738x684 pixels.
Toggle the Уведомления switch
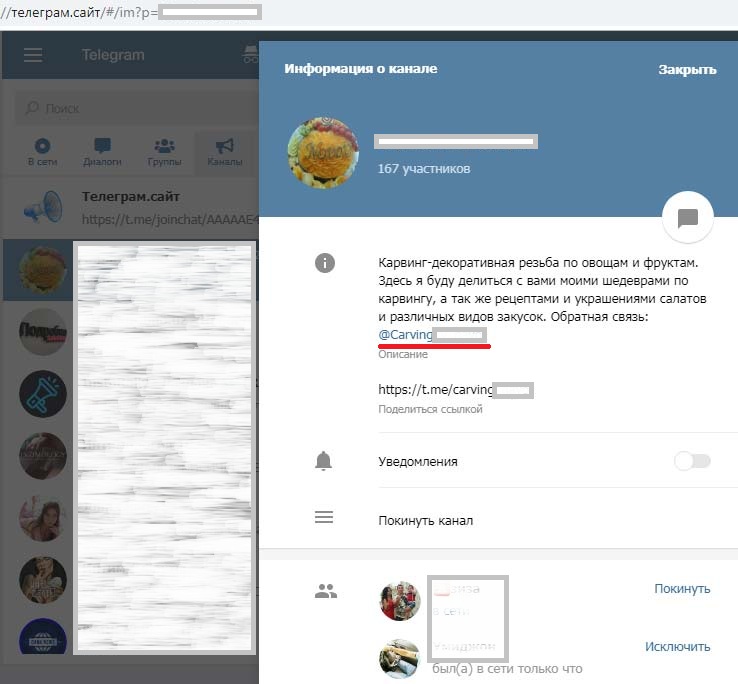pos(692,461)
